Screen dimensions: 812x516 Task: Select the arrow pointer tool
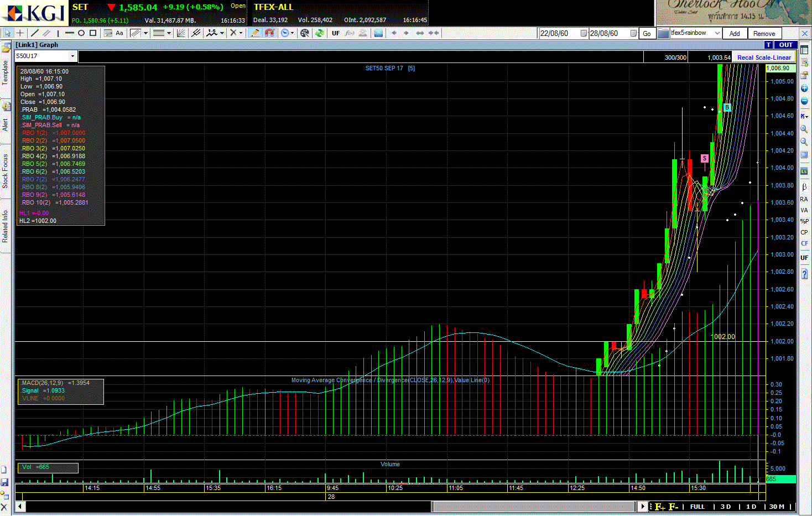(8, 33)
